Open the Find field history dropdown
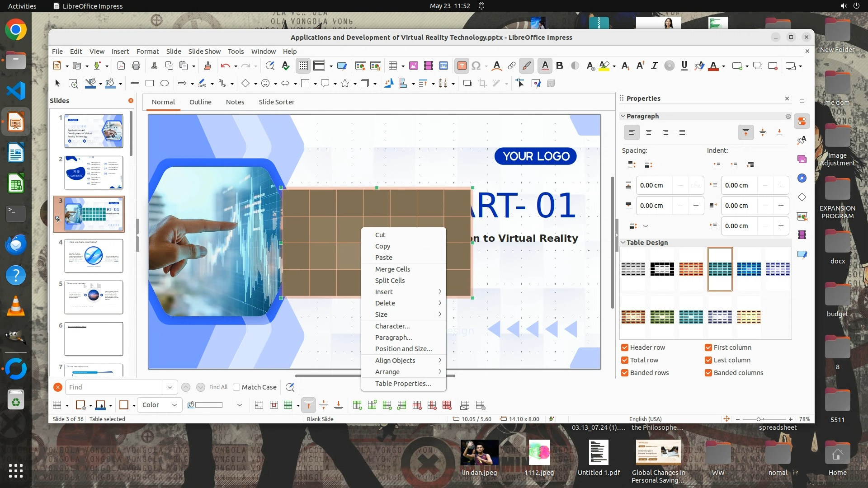Screen dimensions: 868x488 pyautogui.click(x=170, y=387)
